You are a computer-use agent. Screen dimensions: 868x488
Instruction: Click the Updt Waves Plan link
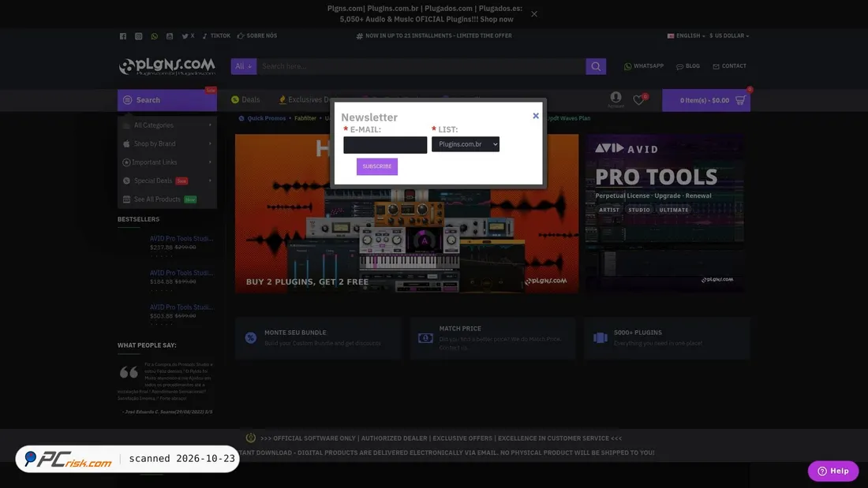click(568, 118)
